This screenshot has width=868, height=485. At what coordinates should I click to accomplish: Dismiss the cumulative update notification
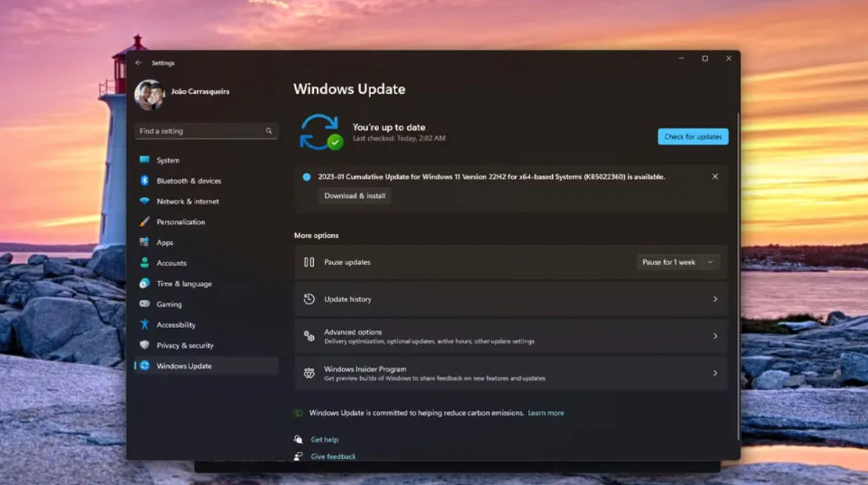[x=715, y=176]
